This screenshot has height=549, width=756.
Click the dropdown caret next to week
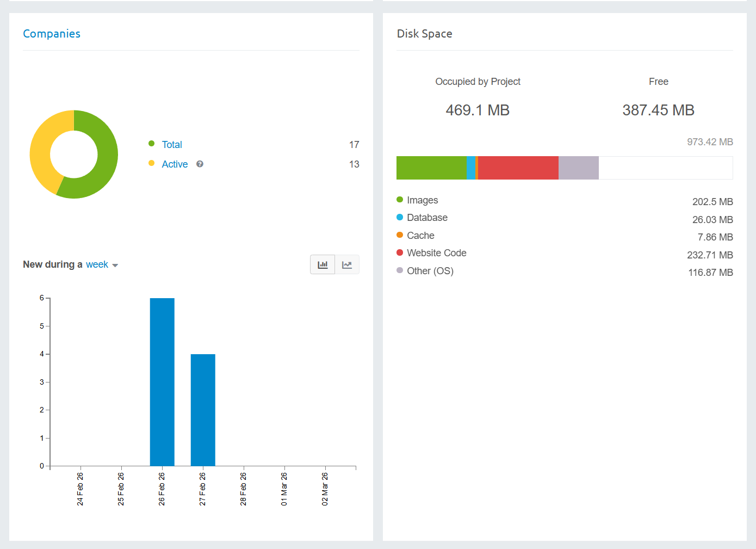coord(115,266)
